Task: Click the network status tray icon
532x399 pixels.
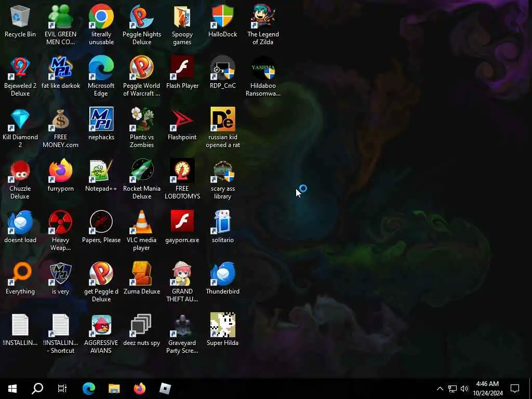Action: coord(453,389)
